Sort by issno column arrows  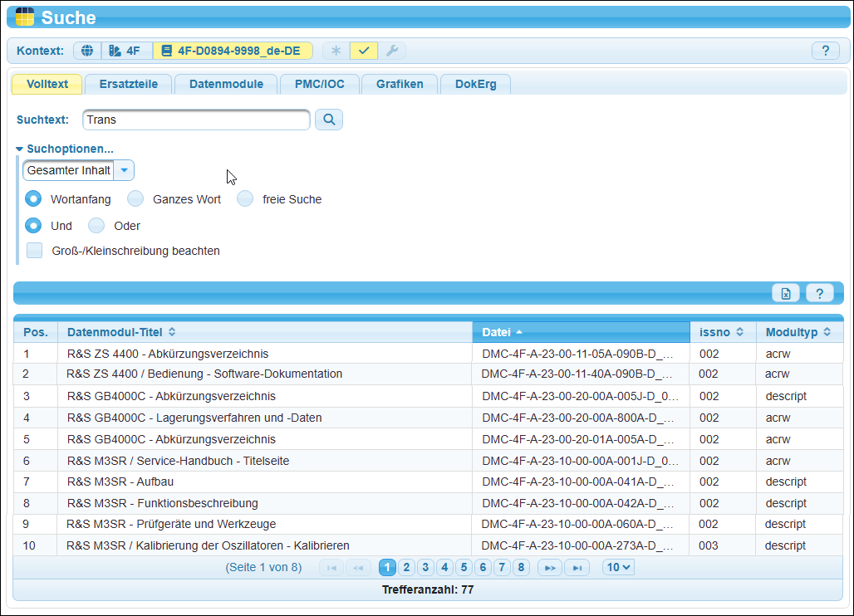pyautogui.click(x=739, y=332)
